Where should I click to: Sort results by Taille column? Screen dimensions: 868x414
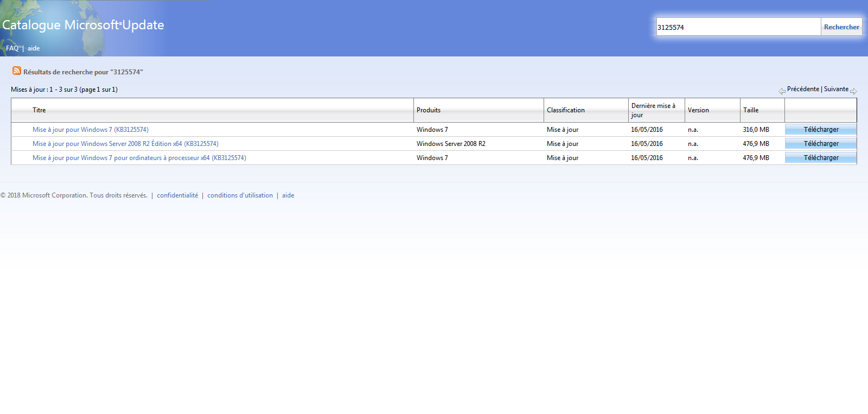tap(751, 110)
